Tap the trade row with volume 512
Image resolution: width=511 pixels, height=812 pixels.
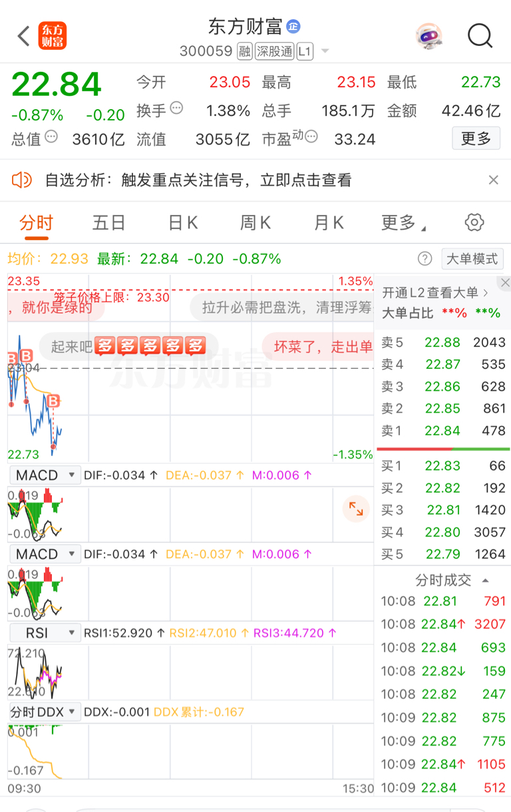443,787
